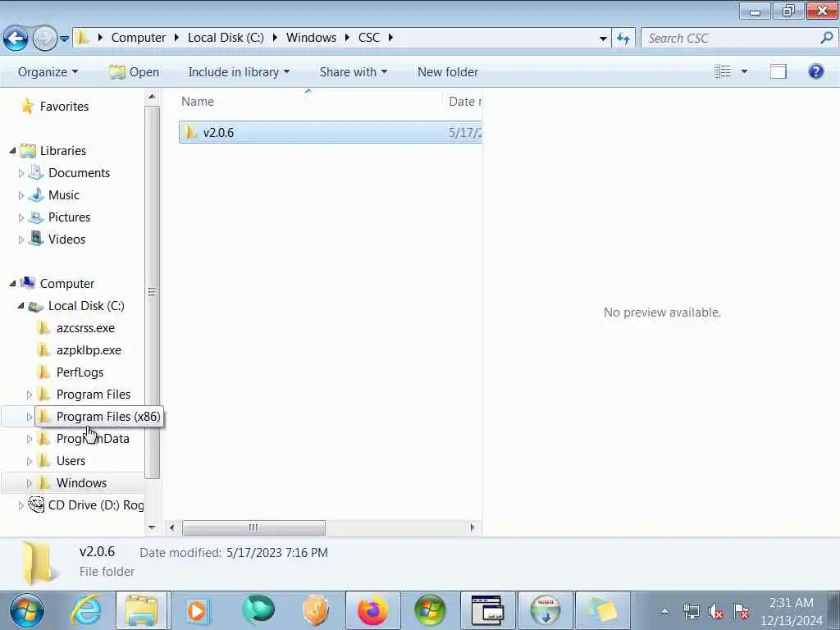The image size is (840, 630).
Task: Click the Open toolbar button
Action: [x=134, y=72]
